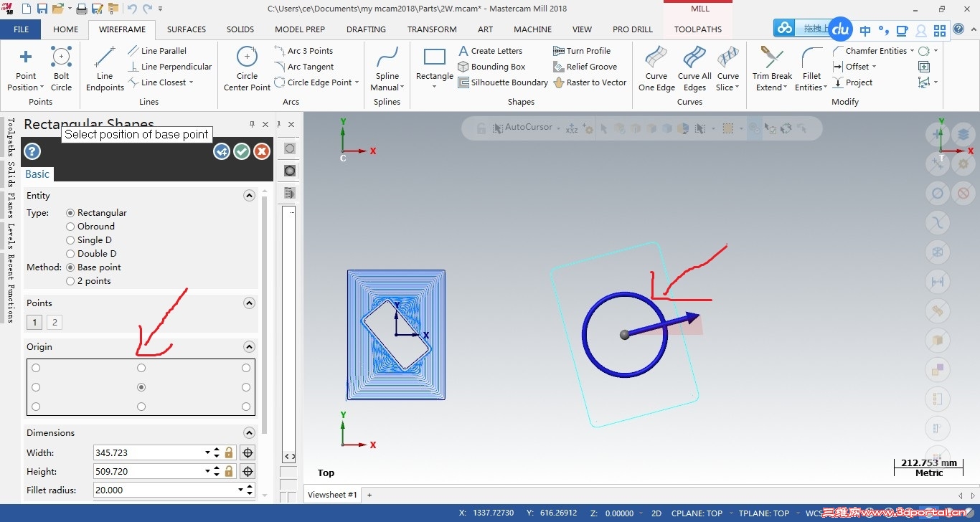Launch the Bounding Box command
The image size is (980, 522).
point(492,67)
